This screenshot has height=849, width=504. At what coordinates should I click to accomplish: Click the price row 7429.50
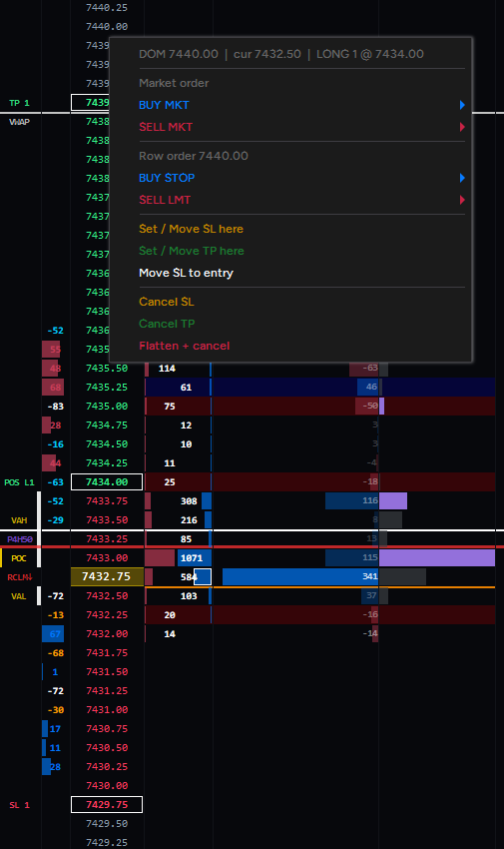pyautogui.click(x=107, y=824)
